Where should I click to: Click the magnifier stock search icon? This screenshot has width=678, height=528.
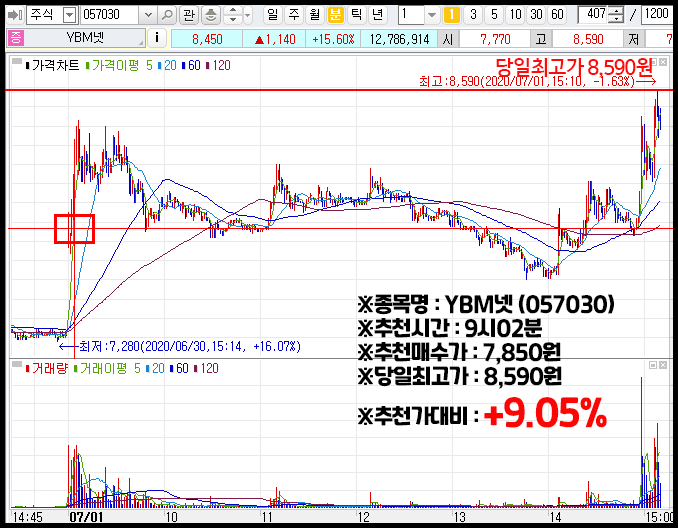167,16
